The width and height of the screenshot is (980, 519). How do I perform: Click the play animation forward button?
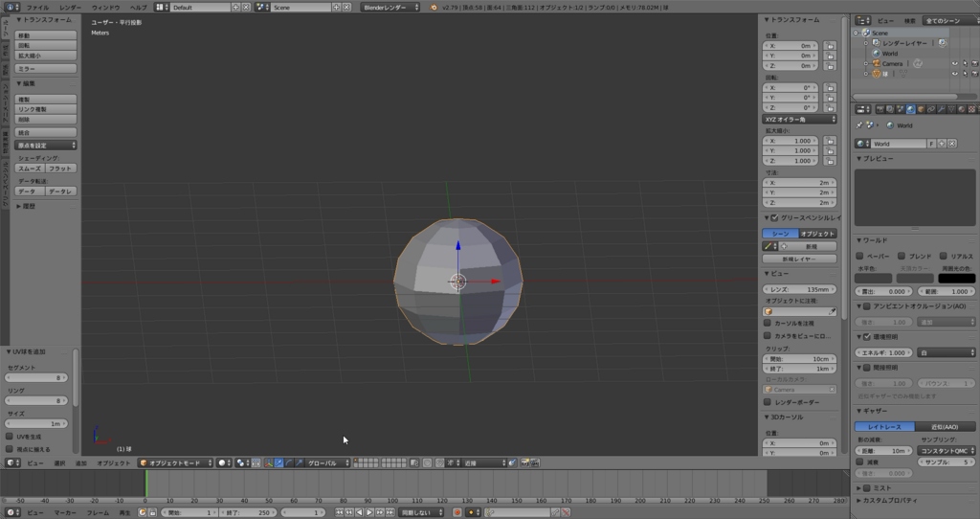point(369,512)
